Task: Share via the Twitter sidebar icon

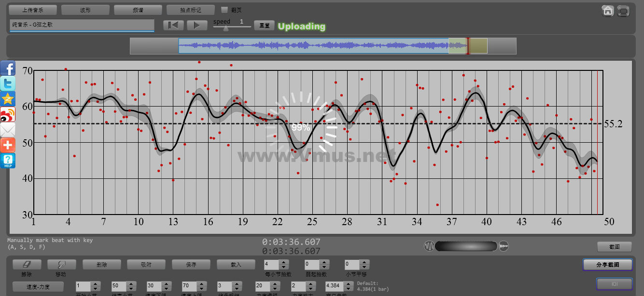Action: [8, 83]
